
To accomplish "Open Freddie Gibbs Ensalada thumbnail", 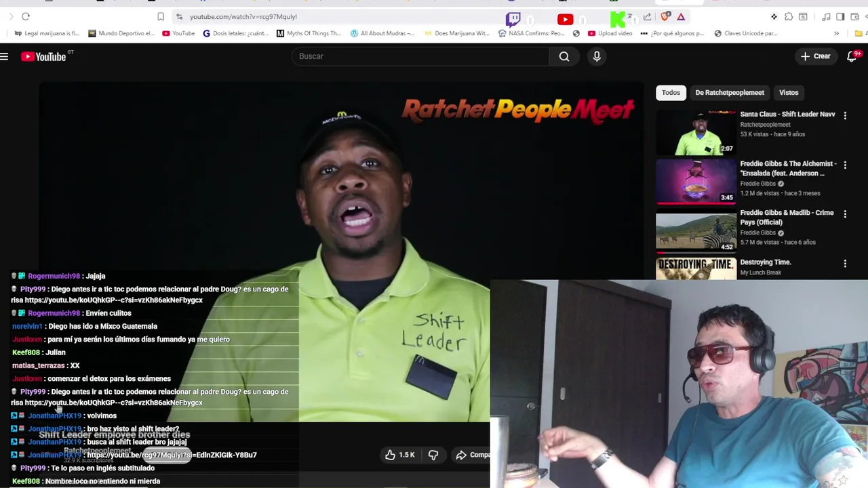I will (x=696, y=182).
